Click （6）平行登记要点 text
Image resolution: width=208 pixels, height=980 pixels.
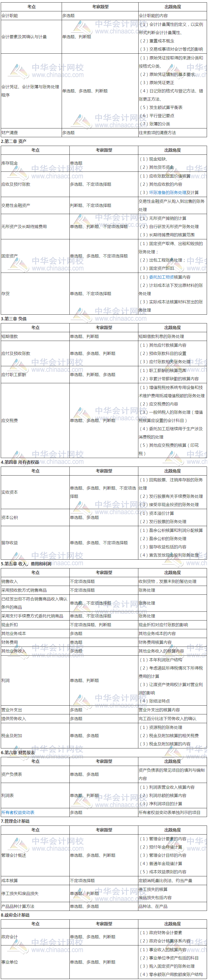[x=157, y=116]
